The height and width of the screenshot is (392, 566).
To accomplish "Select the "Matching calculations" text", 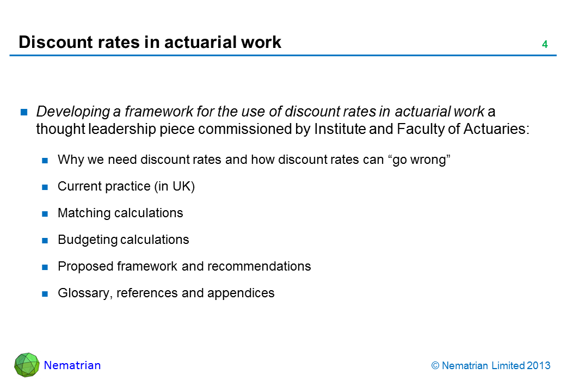I will (x=120, y=213).
